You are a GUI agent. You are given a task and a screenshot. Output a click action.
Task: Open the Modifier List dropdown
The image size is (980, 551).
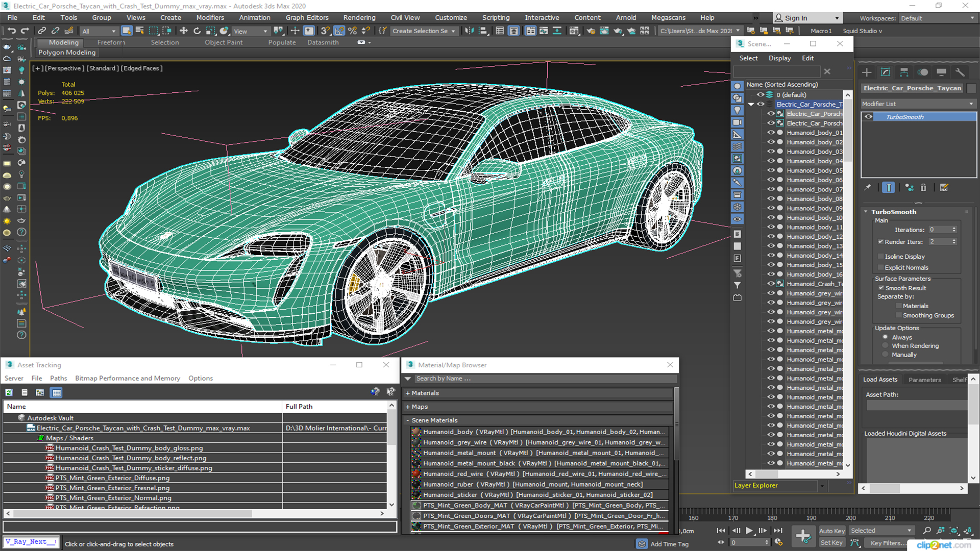click(x=918, y=104)
